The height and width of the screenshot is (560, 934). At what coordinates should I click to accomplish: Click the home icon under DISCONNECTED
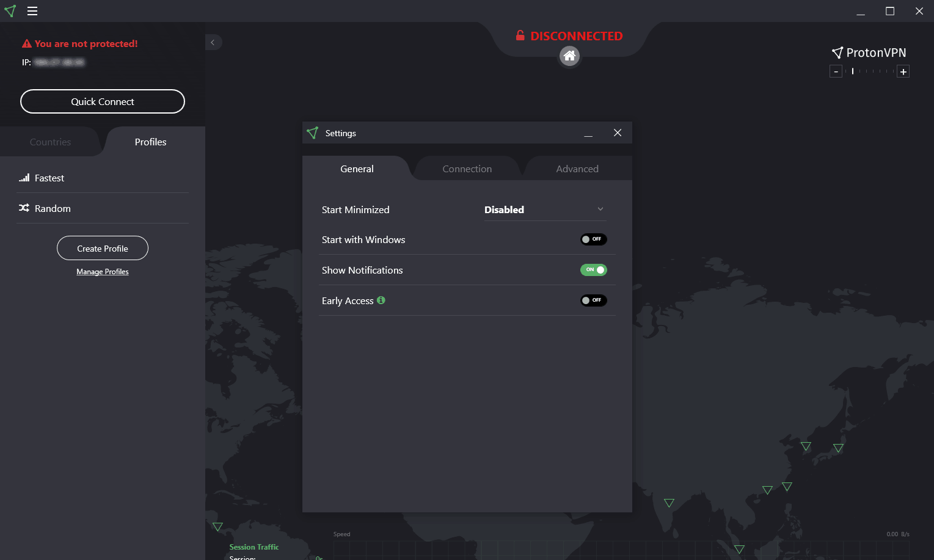click(x=569, y=56)
